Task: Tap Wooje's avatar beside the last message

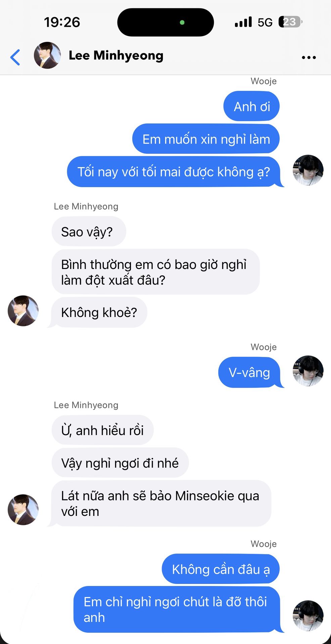Action: [308, 616]
